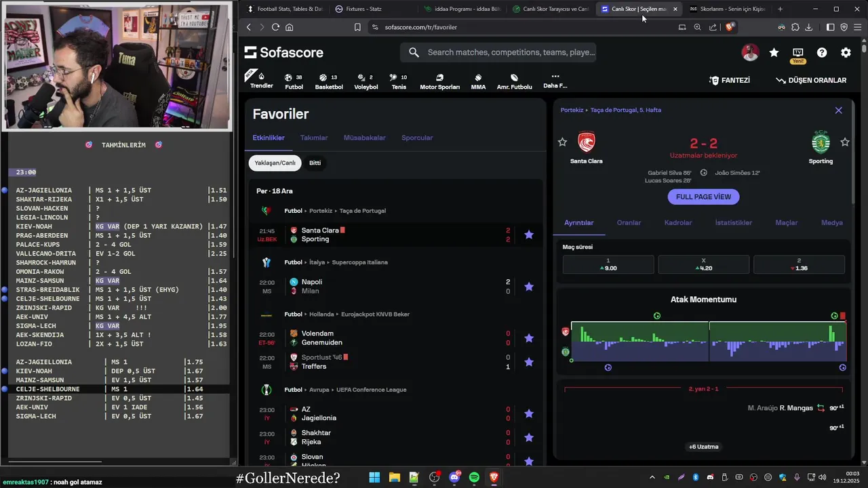This screenshot has height=488, width=868.
Task: Click the Sofascore search matches input field
Action: click(x=498, y=52)
